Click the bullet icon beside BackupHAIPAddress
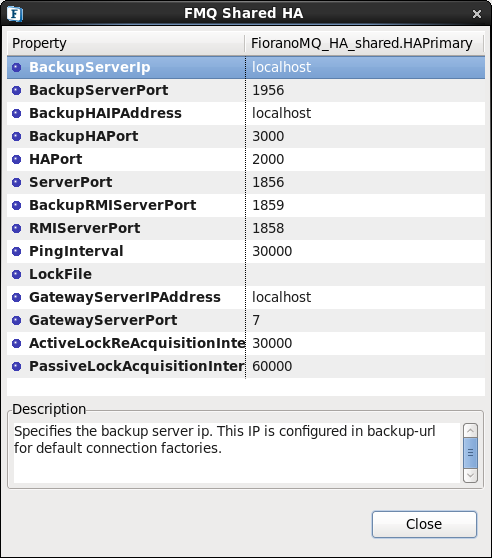The width and height of the screenshot is (492, 558). pyautogui.click(x=16, y=114)
